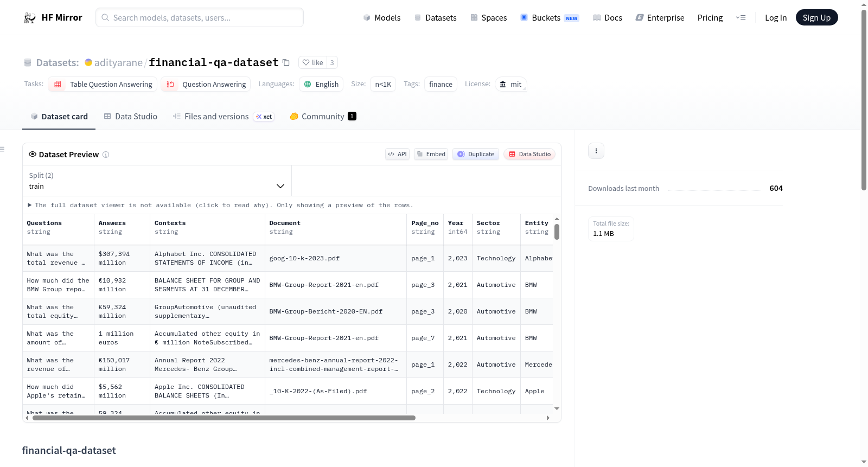Click the table vertical scrollbar thumb

tap(557, 232)
